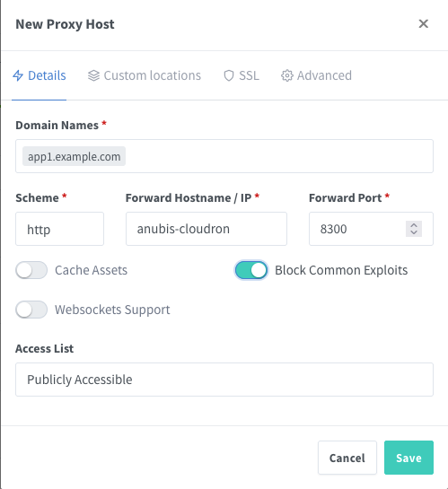Focus the Forward Hostname / IP field
This screenshot has width=448, height=489.
point(206,229)
